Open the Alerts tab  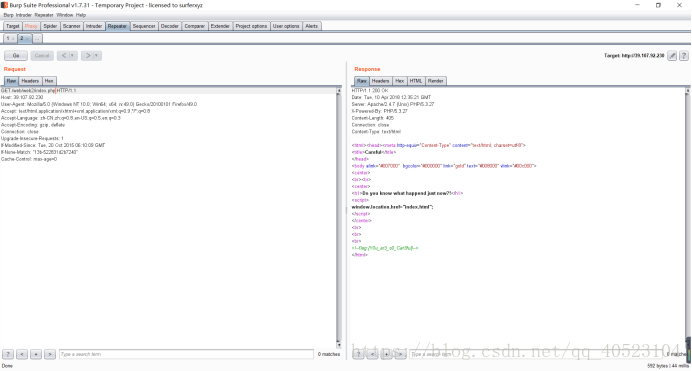[x=312, y=26]
